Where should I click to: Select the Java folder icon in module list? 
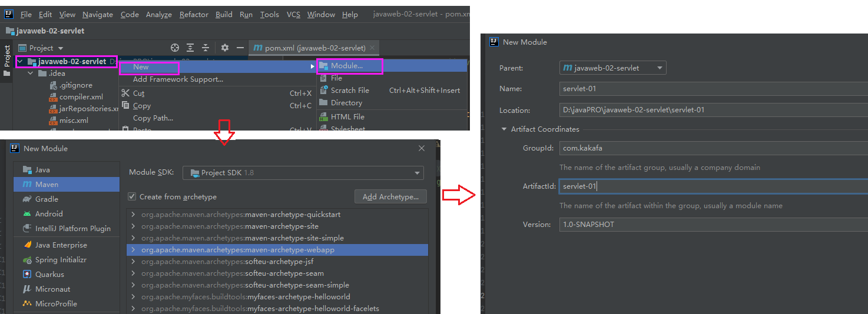[x=27, y=169]
